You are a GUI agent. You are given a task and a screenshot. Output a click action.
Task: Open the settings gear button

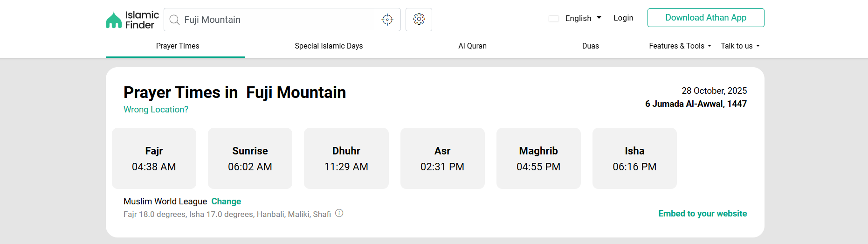419,20
